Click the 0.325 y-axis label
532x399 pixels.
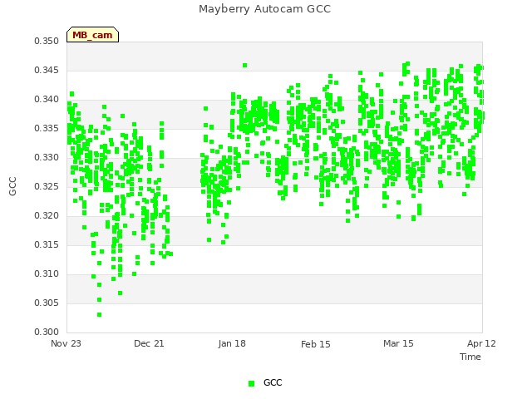coord(47,186)
